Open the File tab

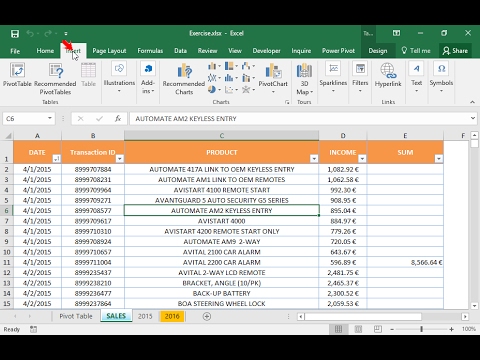pyautogui.click(x=15, y=51)
